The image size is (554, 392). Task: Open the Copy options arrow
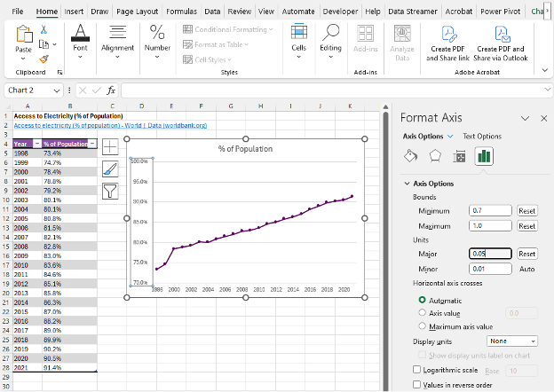tap(54, 44)
